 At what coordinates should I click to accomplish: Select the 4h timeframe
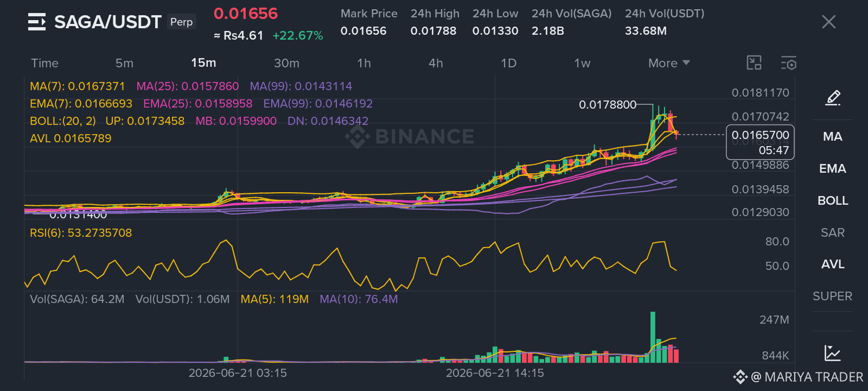point(436,63)
